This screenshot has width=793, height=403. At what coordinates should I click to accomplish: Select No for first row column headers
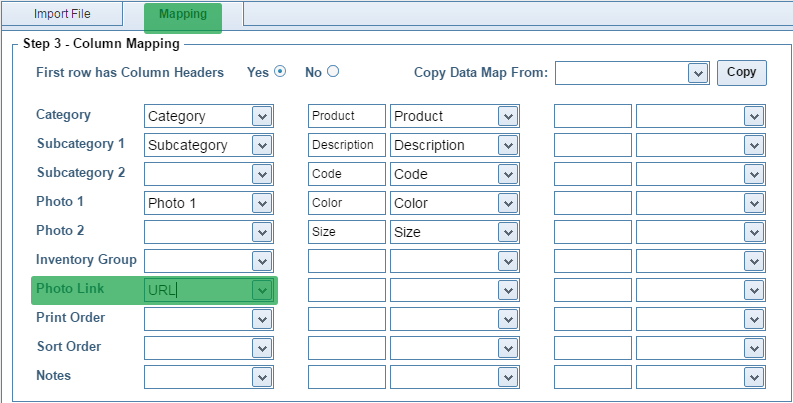(333, 72)
